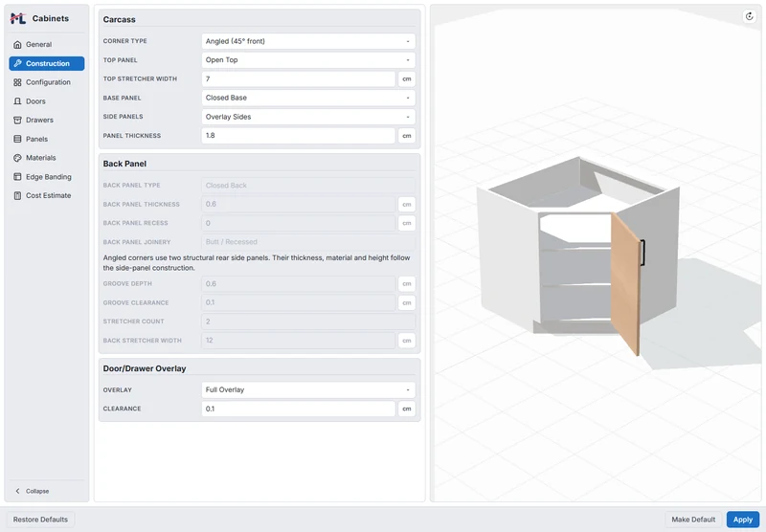Viewport: 766px width, 532px height.
Task: Open the Base Panel dropdown
Action: [308, 98]
